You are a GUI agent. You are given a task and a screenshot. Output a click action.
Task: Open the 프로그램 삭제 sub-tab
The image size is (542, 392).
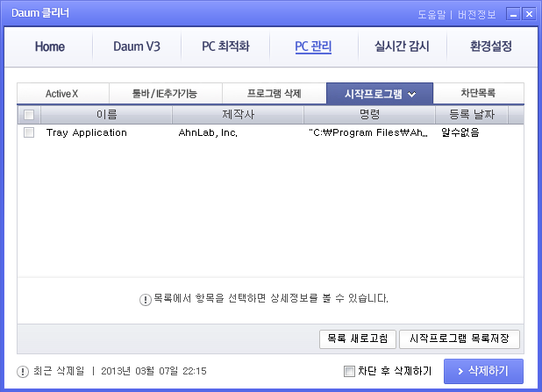275,93
